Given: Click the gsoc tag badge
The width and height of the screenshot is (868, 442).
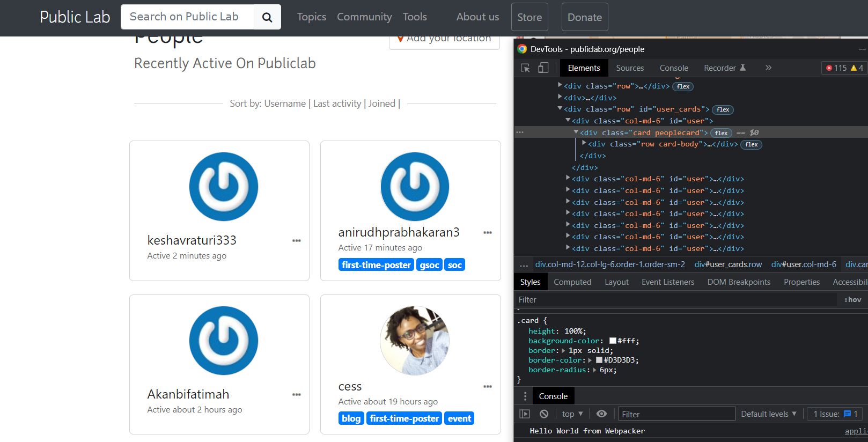Looking at the screenshot, I should [430, 265].
